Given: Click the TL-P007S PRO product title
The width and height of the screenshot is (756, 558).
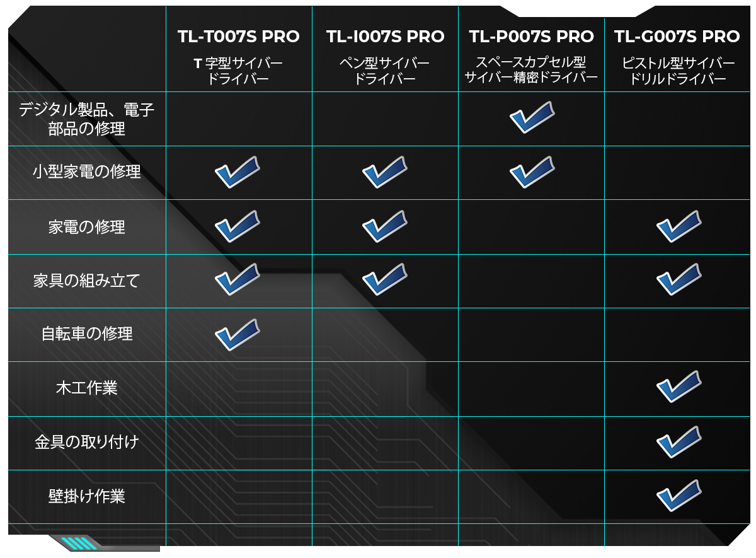Looking at the screenshot, I should [x=531, y=37].
